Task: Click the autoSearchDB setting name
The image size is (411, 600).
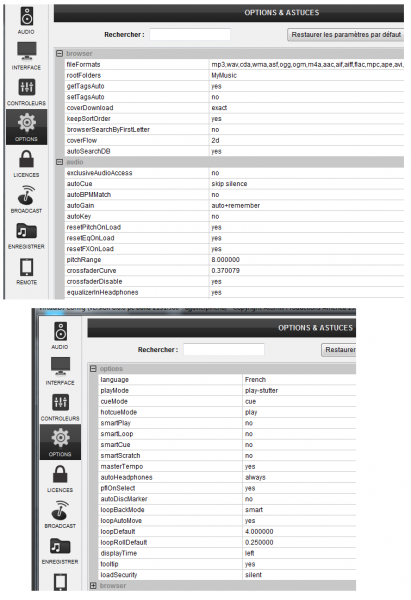Action: 88,152
